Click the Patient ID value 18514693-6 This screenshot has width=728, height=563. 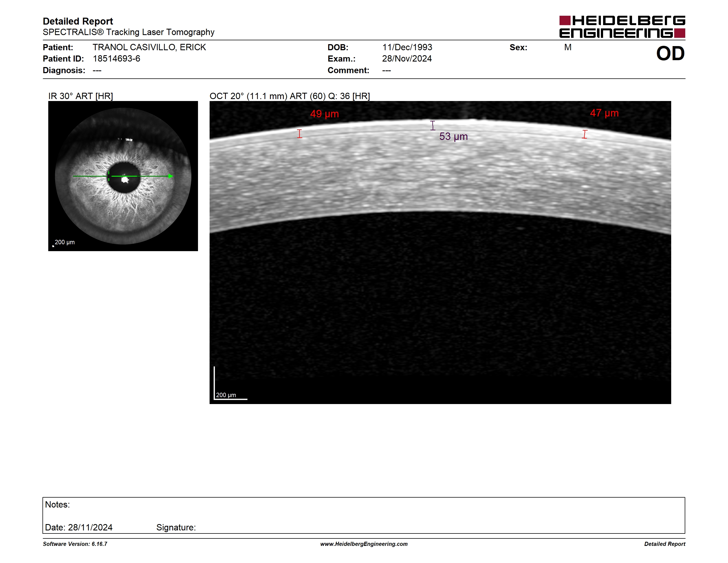[116, 59]
